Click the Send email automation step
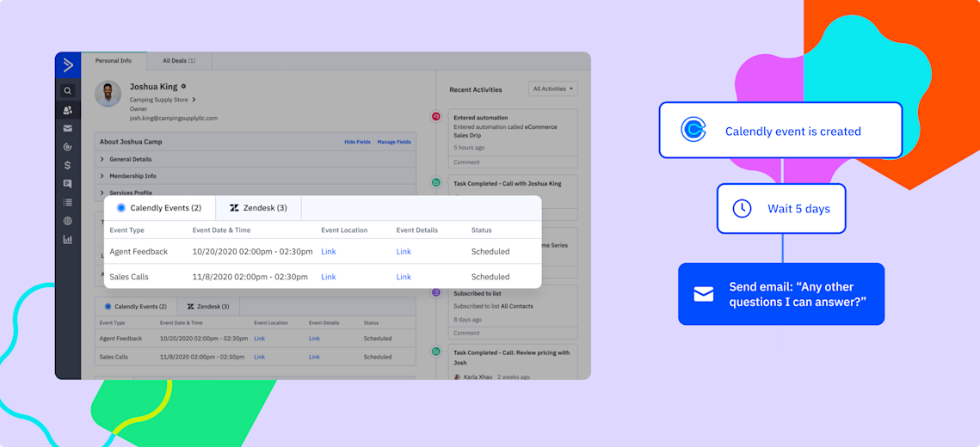Viewport: 980px width, 447px height. click(x=781, y=294)
